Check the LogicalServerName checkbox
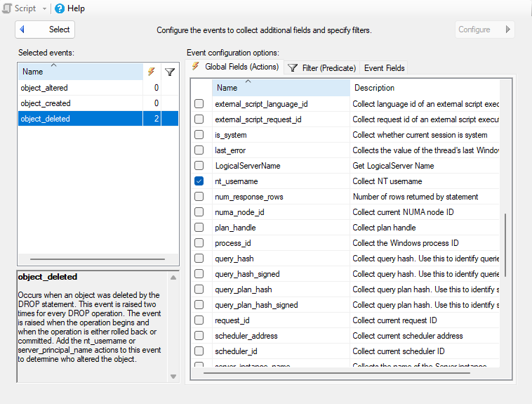The height and width of the screenshot is (404, 532). pos(199,166)
